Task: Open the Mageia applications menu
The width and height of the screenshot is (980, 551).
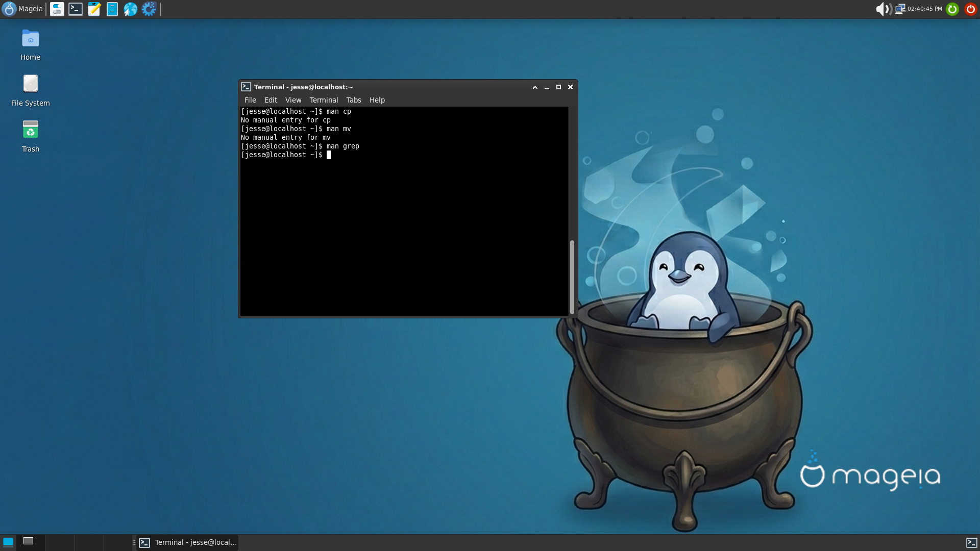Action: [23, 9]
